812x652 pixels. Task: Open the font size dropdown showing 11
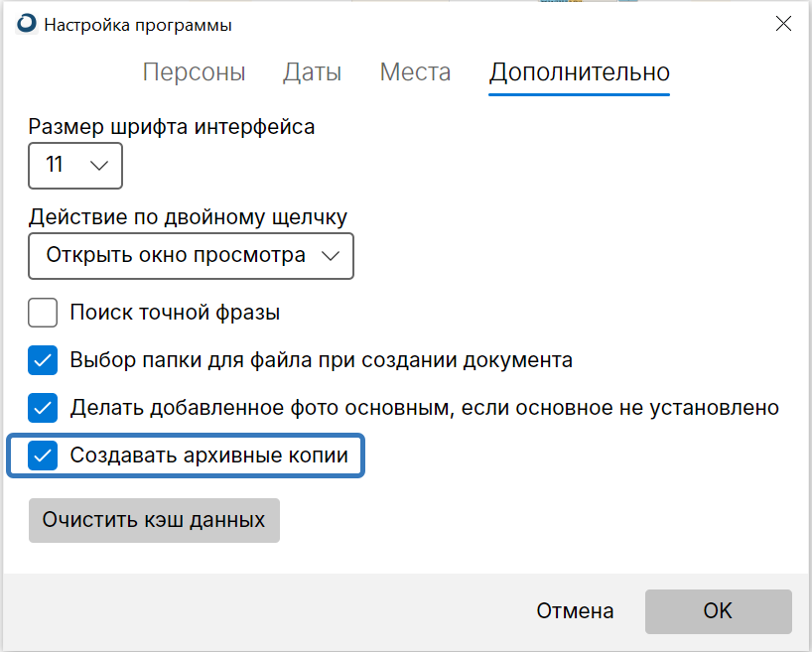[x=74, y=166]
